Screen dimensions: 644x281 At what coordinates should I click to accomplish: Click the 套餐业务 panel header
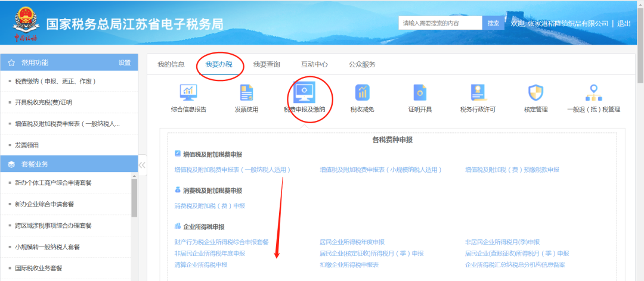69,164
